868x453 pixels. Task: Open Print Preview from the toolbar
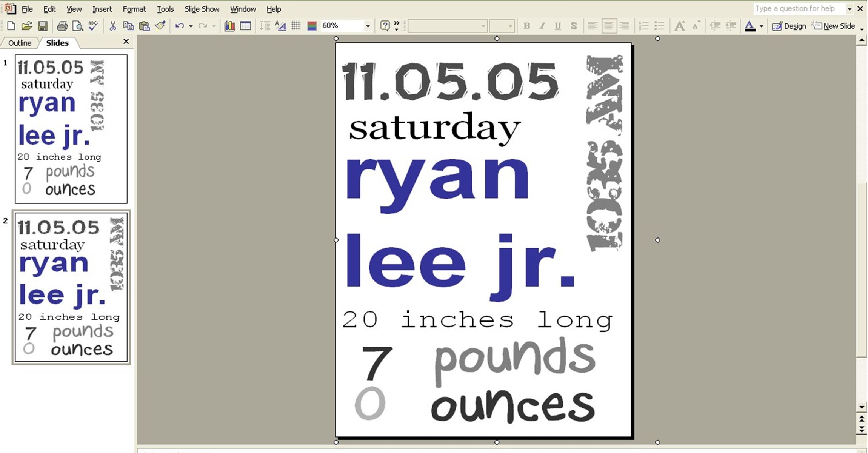coord(78,26)
